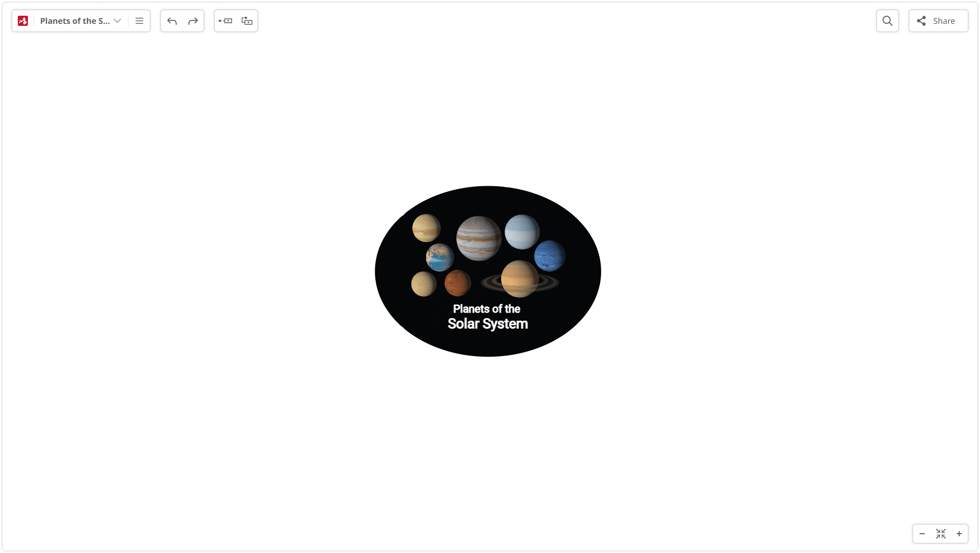The height and width of the screenshot is (553, 980).
Task: Zoom out using minus button
Action: click(x=922, y=534)
